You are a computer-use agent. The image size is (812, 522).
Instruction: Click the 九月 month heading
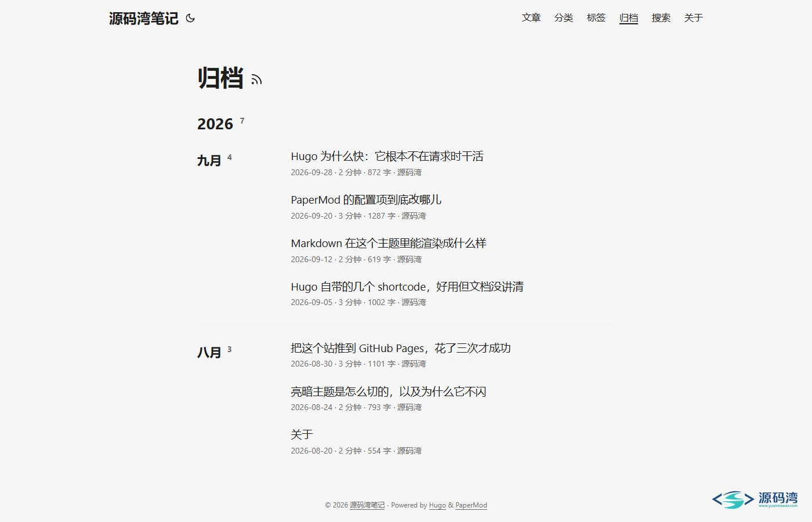pyautogui.click(x=209, y=161)
